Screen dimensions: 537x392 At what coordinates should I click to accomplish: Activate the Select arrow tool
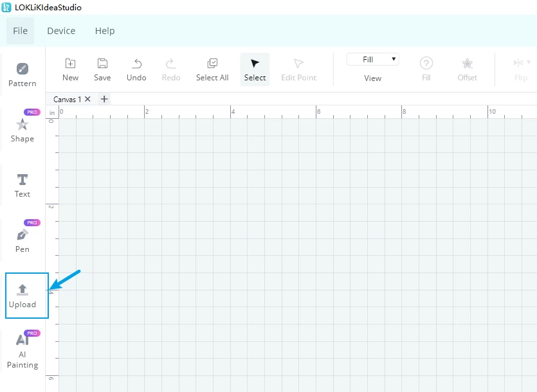tap(255, 69)
